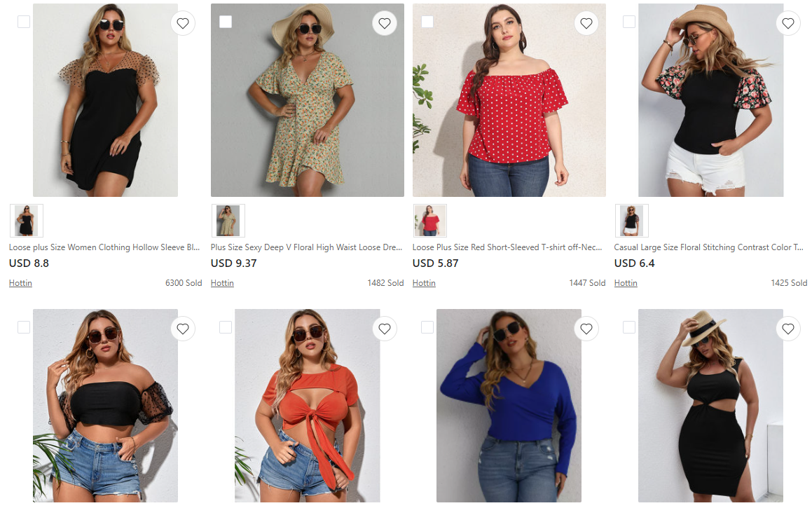Add red polka dot top to wishlist
Image resolution: width=812 pixels, height=508 pixels.
[x=586, y=23]
